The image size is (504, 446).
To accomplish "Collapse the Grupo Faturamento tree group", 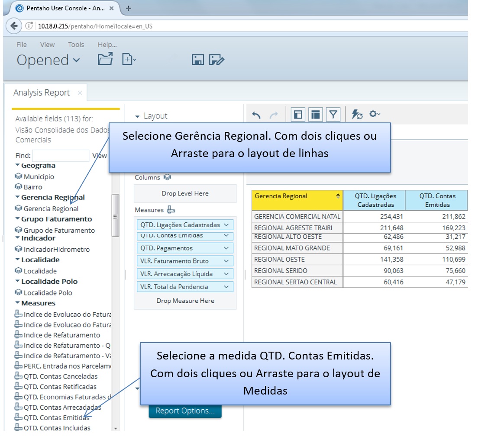I will pyautogui.click(x=17, y=219).
